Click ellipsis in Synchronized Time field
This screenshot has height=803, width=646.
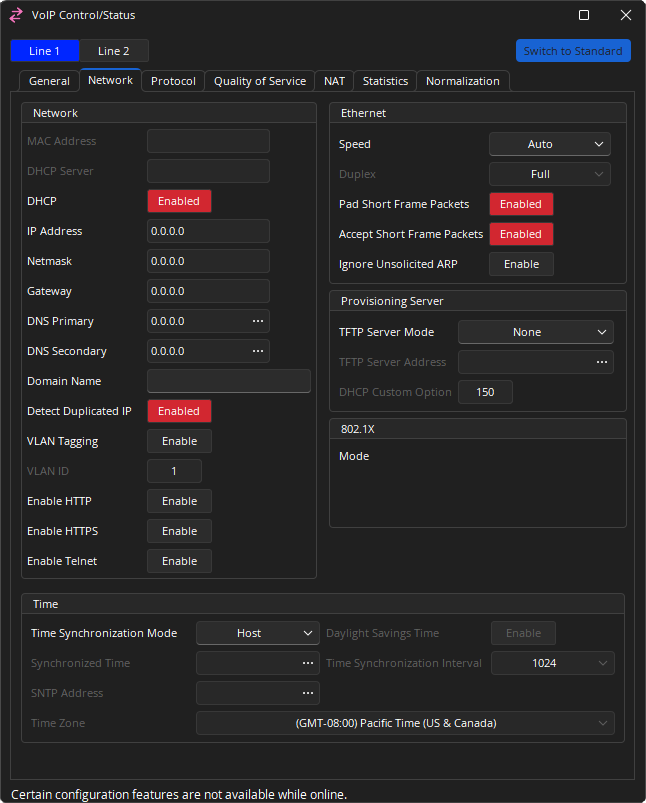[x=308, y=663]
